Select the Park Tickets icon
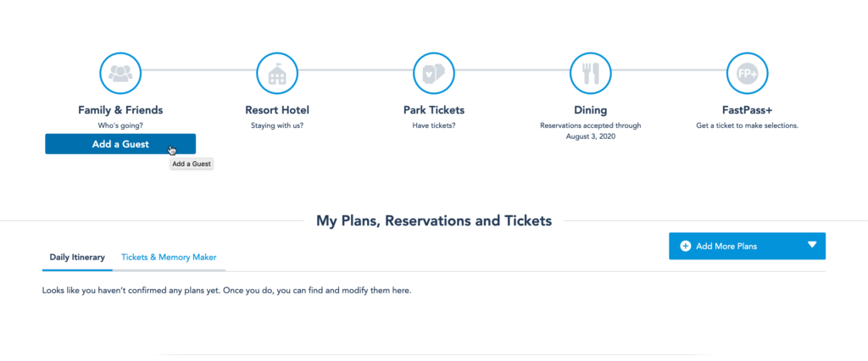The image size is (868, 361). (434, 74)
